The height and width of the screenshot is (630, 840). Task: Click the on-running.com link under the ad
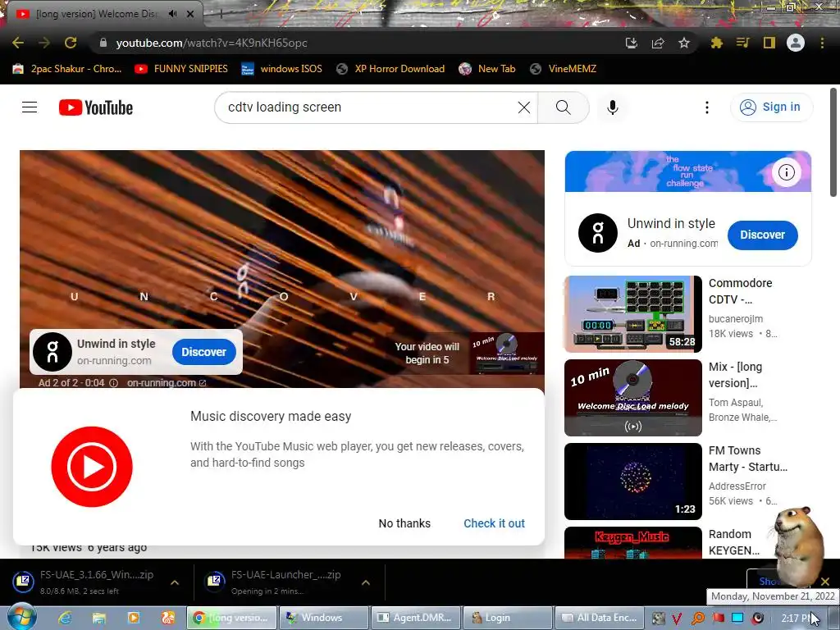(166, 383)
